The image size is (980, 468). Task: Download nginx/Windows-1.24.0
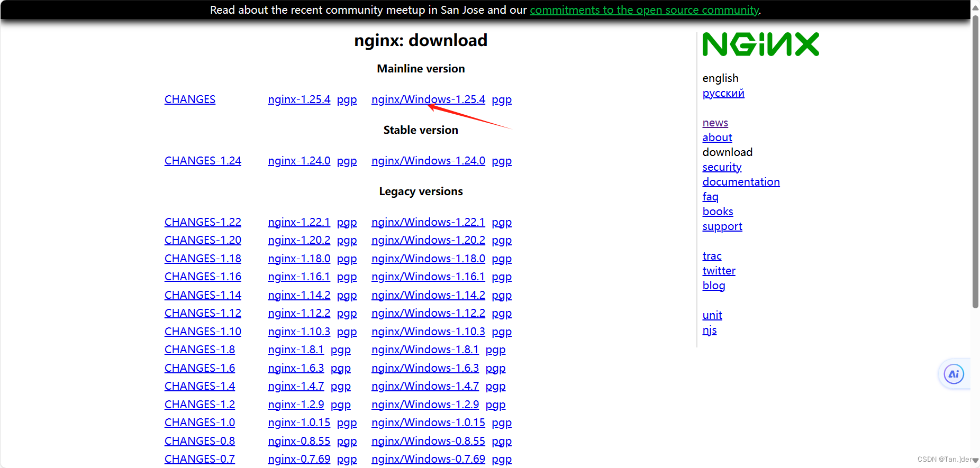point(428,161)
